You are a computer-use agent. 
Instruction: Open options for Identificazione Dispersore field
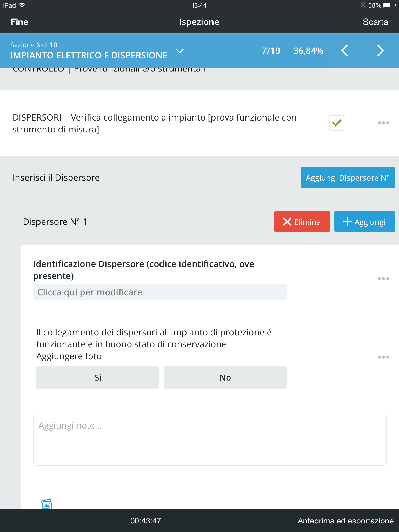[x=383, y=279]
